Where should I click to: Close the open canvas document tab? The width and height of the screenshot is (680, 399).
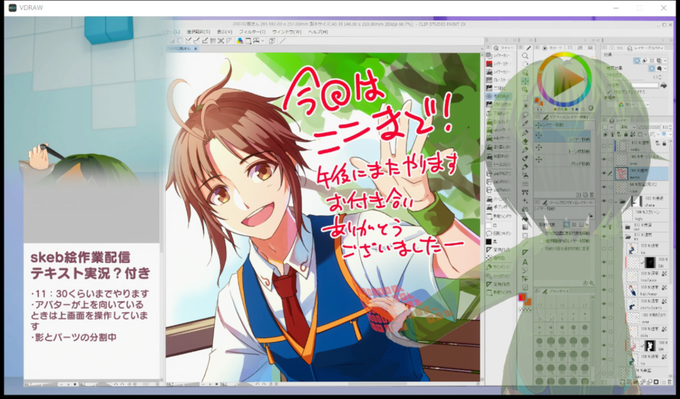click(196, 49)
